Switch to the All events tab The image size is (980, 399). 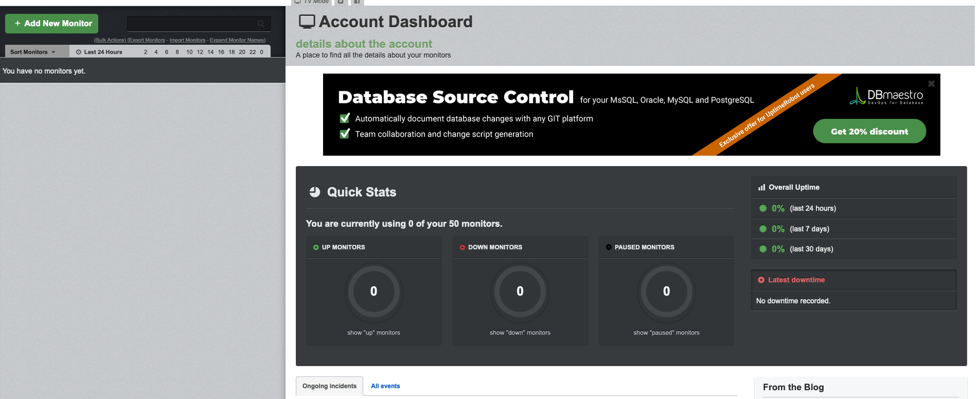[385, 386]
